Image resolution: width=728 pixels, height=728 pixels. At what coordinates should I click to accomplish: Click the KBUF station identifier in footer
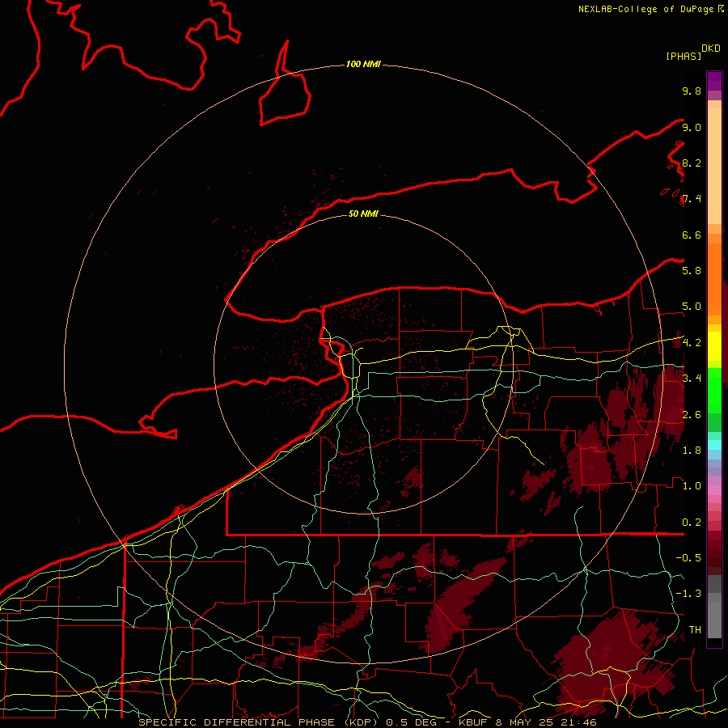point(475,722)
